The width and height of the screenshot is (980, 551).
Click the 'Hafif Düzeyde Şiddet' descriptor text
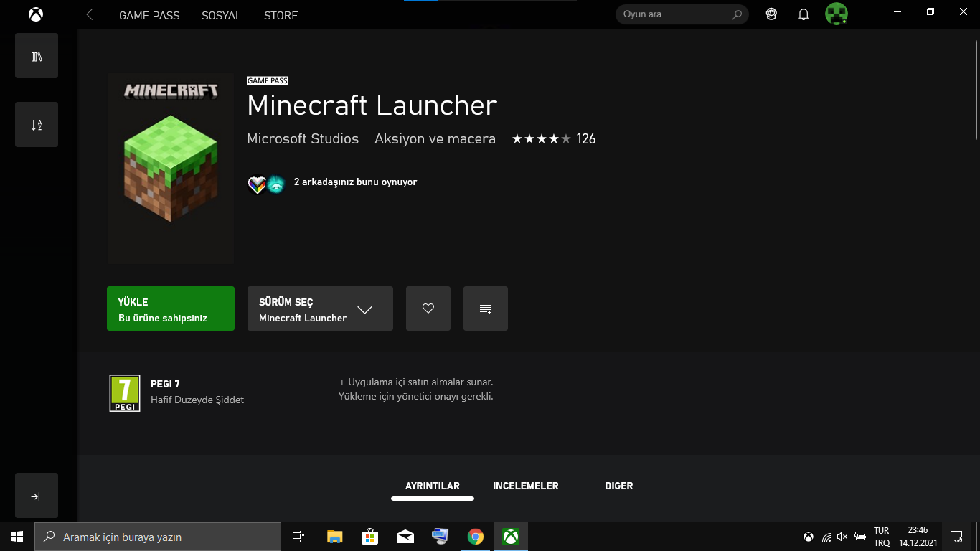click(x=197, y=400)
